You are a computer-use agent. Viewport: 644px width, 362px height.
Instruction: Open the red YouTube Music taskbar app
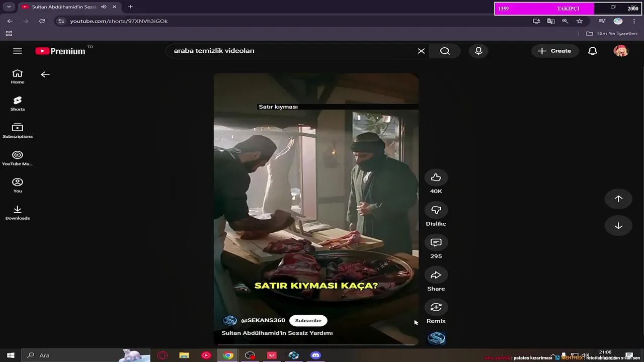click(x=206, y=355)
